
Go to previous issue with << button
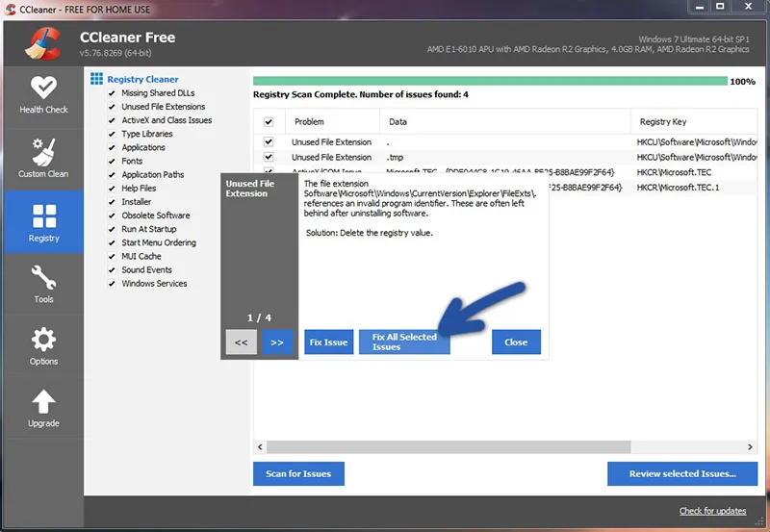tap(242, 342)
